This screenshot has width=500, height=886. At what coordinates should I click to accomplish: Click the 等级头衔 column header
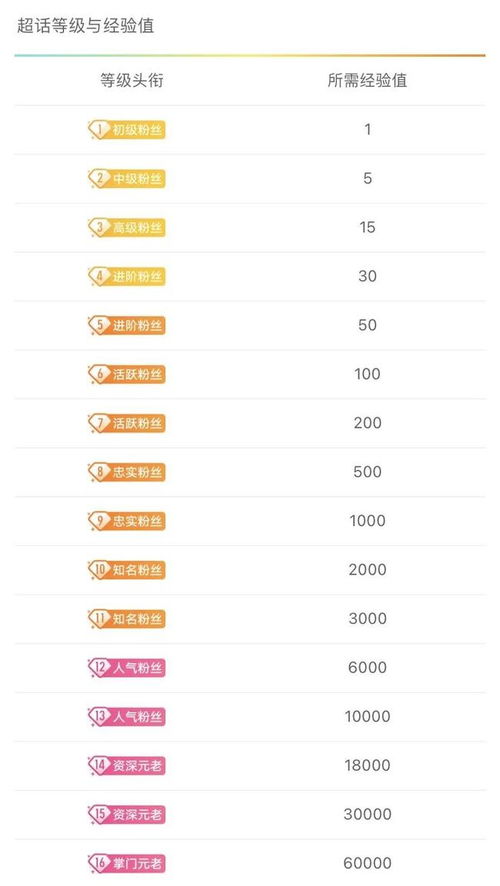(132, 80)
